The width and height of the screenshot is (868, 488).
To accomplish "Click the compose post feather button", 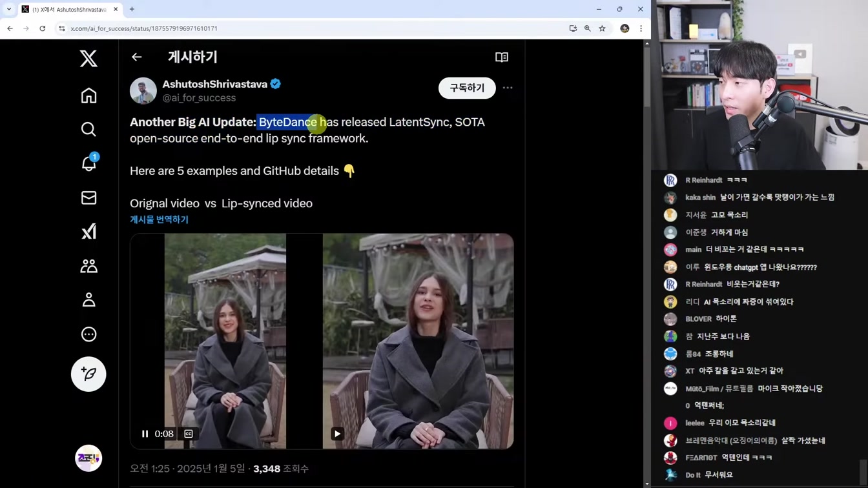I will (x=88, y=374).
